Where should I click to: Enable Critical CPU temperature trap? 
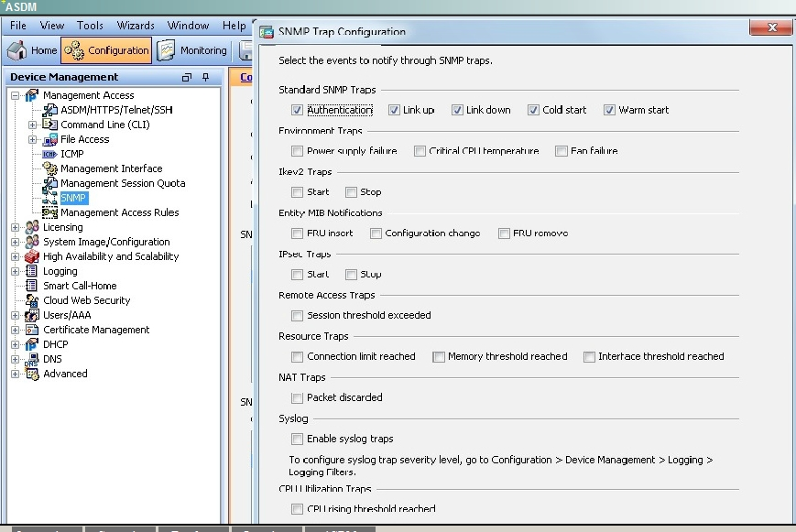click(x=420, y=151)
